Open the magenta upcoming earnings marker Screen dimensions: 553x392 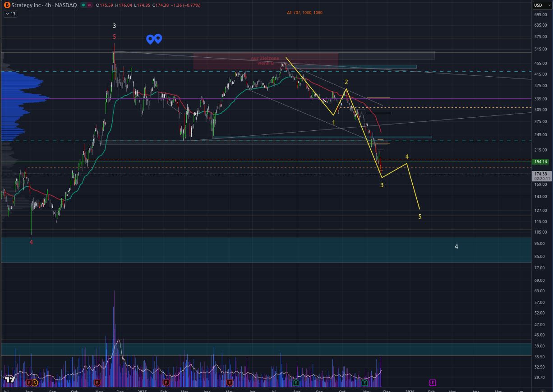(x=433, y=383)
